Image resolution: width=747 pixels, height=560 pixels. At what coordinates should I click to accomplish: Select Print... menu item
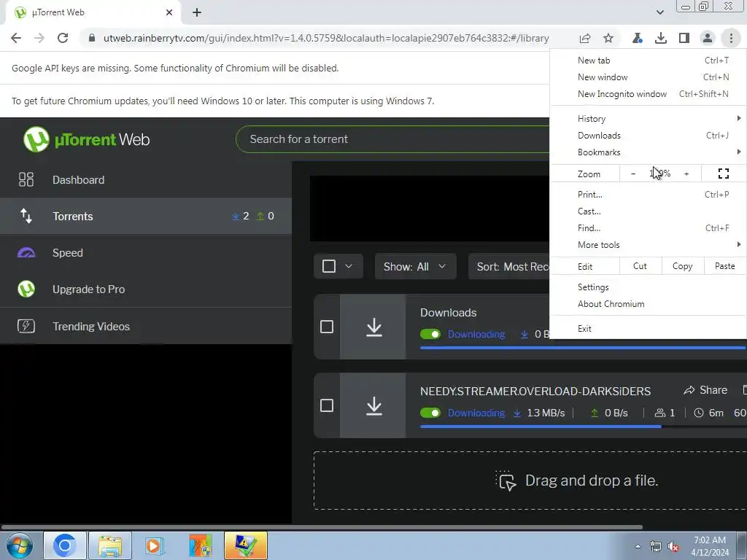click(x=649, y=194)
